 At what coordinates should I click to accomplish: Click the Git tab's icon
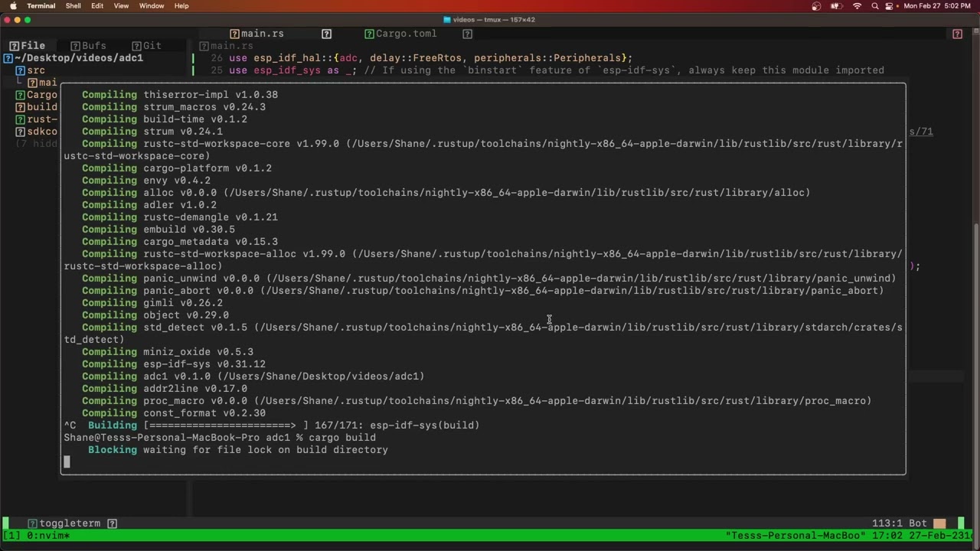(x=136, y=46)
